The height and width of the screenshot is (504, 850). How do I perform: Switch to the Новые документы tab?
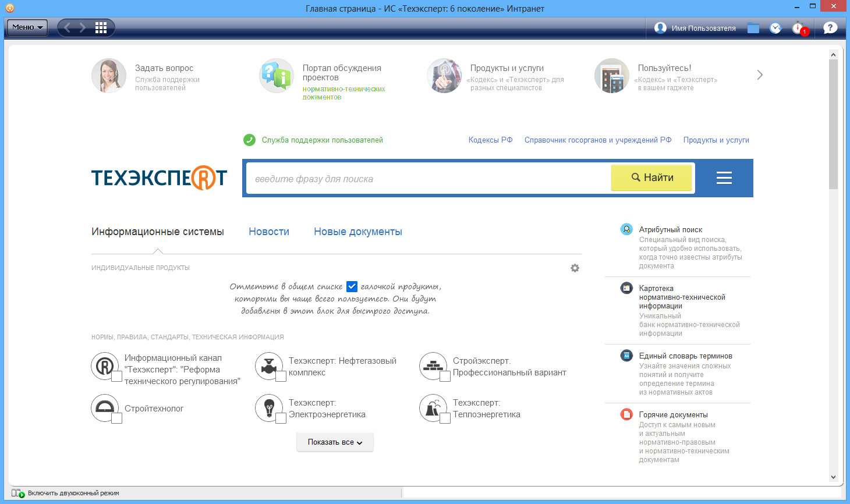(x=358, y=232)
